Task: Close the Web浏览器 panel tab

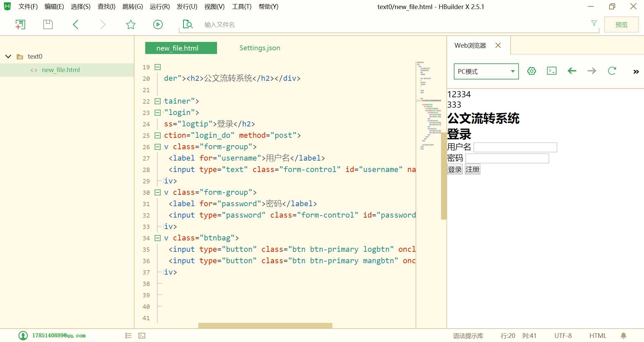Action: pyautogui.click(x=498, y=45)
